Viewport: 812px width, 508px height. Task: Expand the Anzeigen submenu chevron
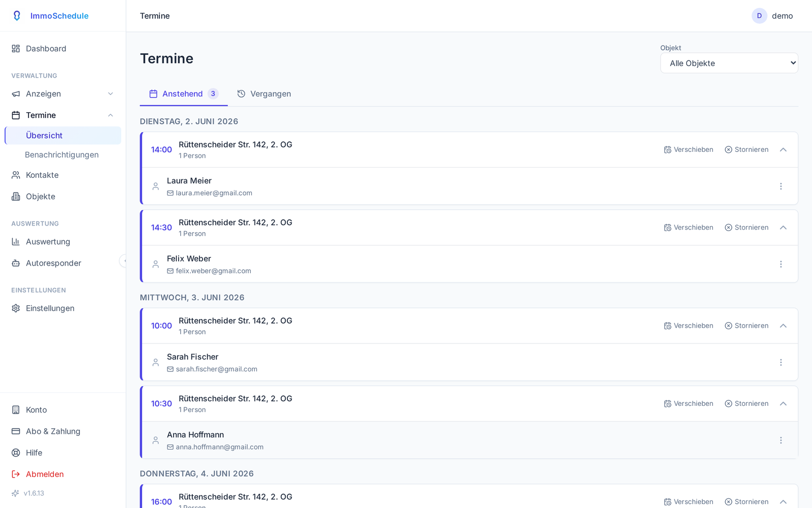coord(111,94)
